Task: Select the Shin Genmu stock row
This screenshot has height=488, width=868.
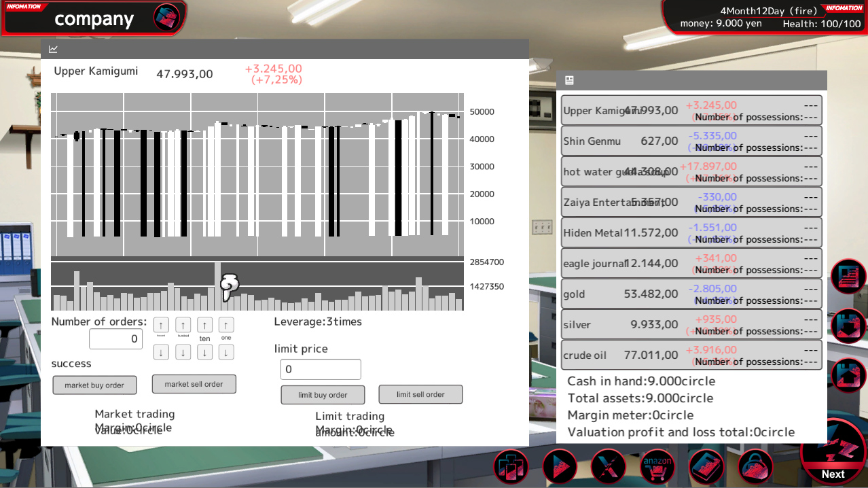Action: [691, 141]
